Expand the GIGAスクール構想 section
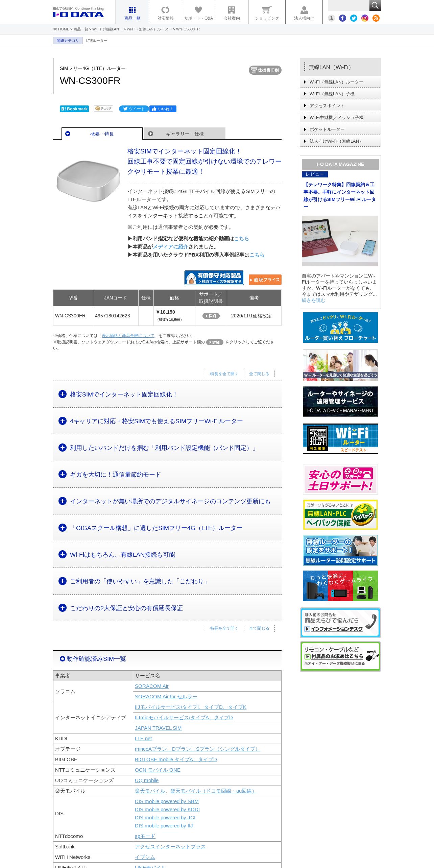 (167, 528)
